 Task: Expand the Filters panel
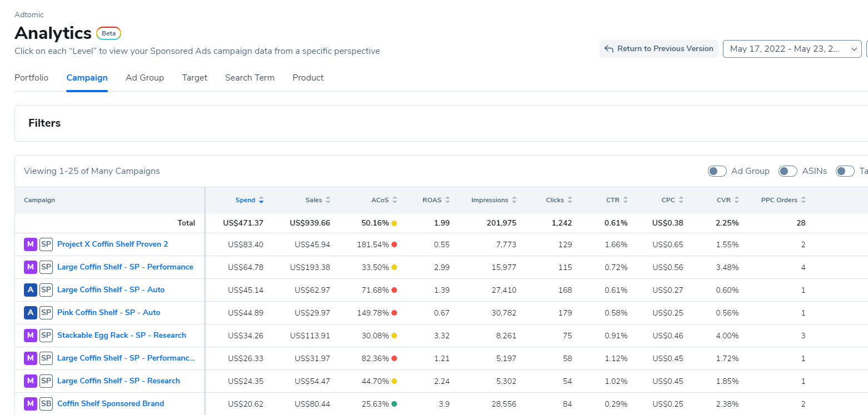click(x=44, y=123)
